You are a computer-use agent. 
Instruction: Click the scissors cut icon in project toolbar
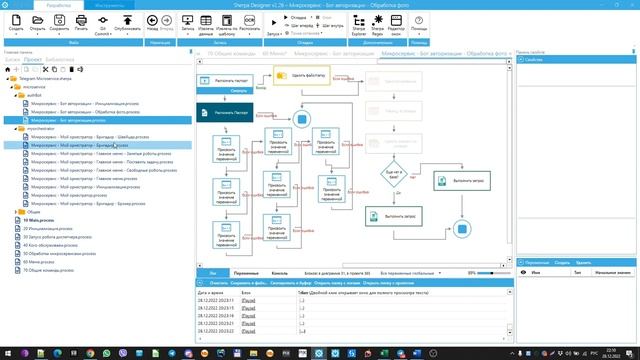[x=46, y=69]
